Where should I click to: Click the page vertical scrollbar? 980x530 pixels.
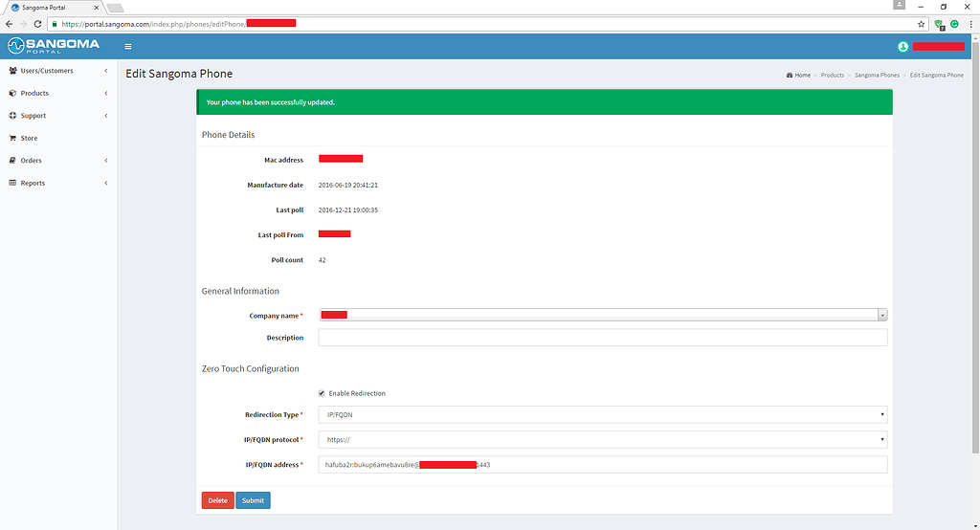click(975, 249)
